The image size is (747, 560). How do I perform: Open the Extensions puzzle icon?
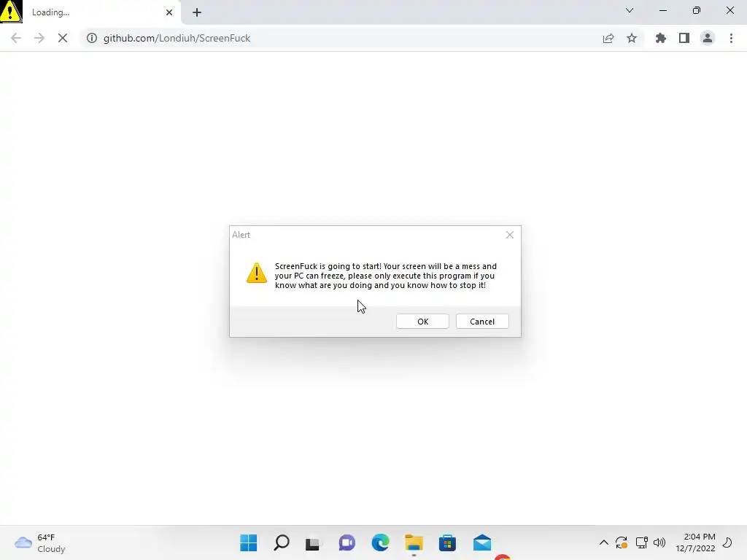(661, 38)
